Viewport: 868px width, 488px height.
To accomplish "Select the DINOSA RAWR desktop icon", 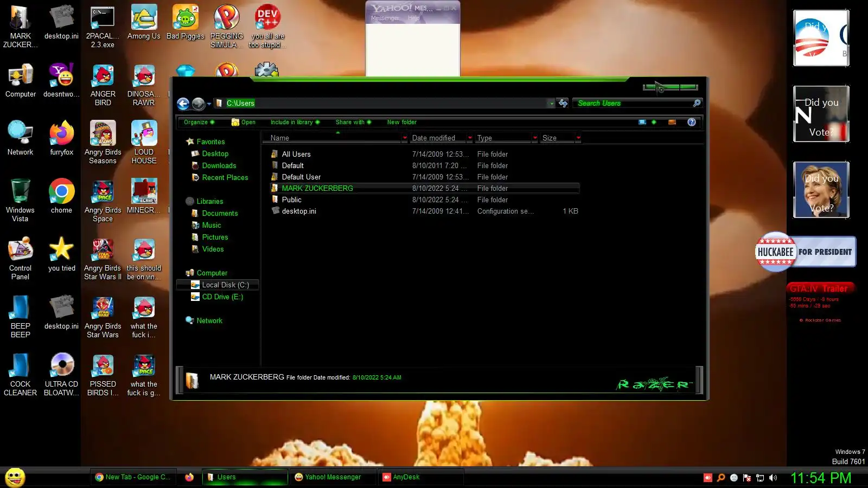I will [x=144, y=85].
